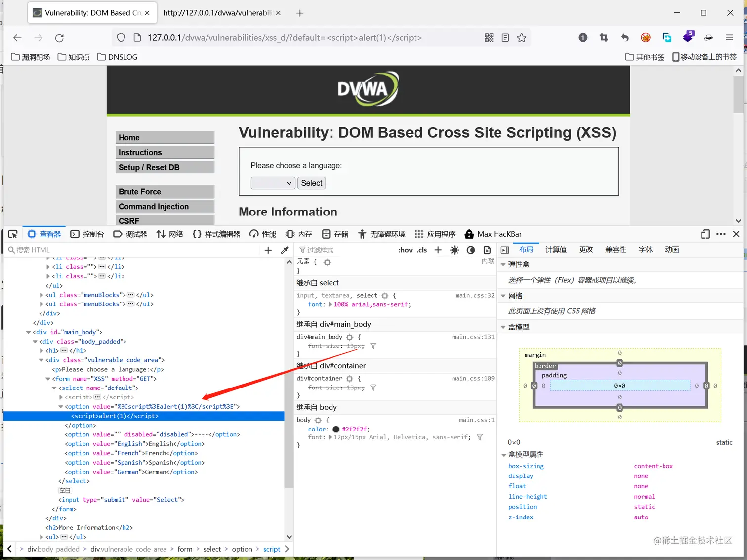This screenshot has width=747, height=560.
Task: Open the 性能 performance tab
Action: (263, 234)
